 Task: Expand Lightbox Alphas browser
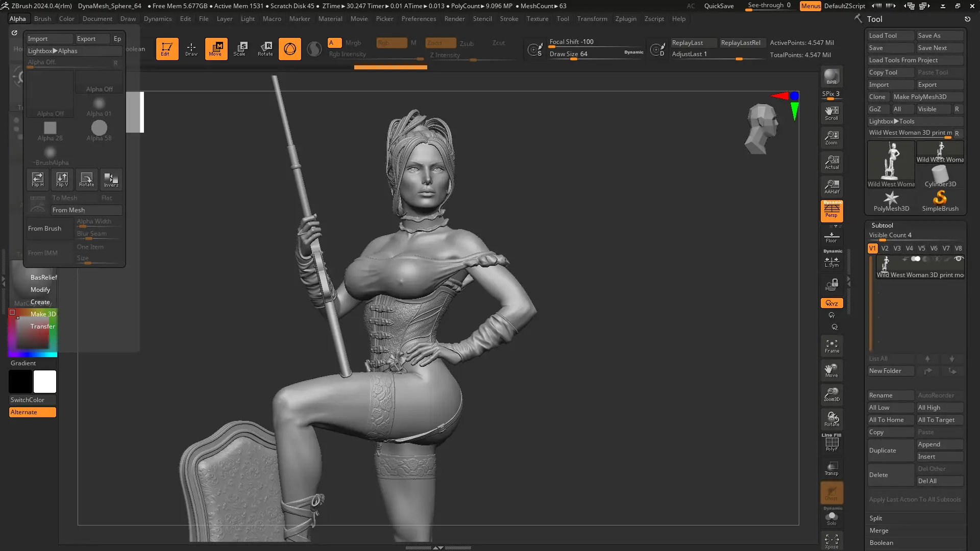[x=53, y=51]
